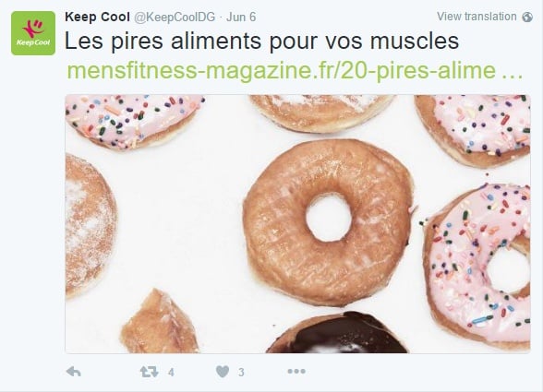Open the mensfitness-magazine.fr article link
Screen dimensions: 543x392
(295, 70)
